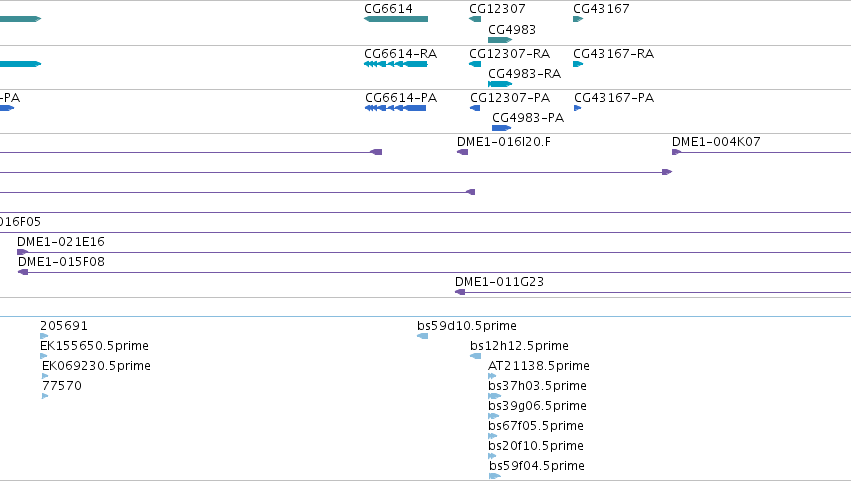The width and height of the screenshot is (851, 481).
Task: Click the DME1-011G23 BAC label
Action: click(499, 282)
